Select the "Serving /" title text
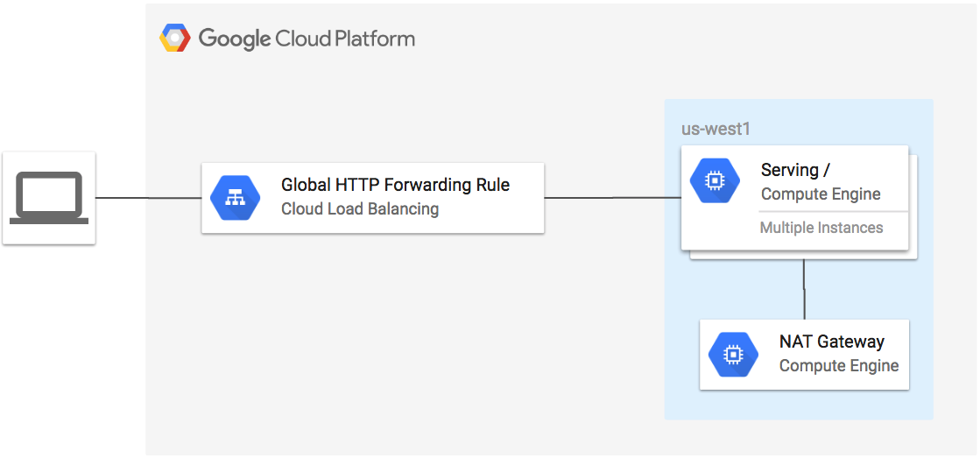Viewport: 980px width, 458px height. [795, 170]
